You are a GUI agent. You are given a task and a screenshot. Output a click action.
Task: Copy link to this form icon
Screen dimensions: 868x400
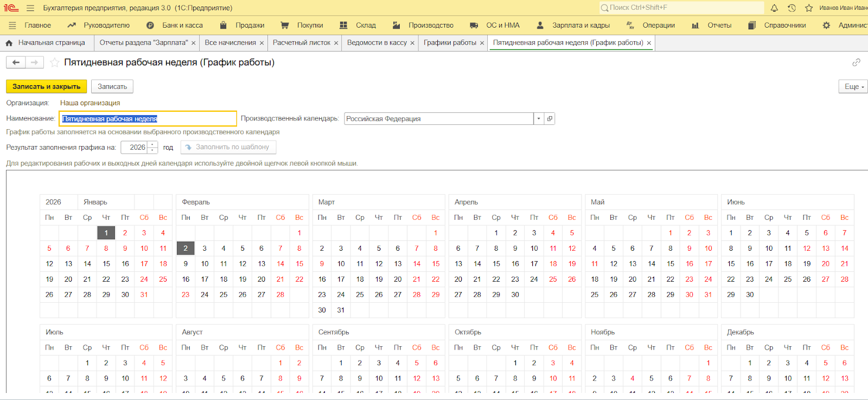pos(856,62)
